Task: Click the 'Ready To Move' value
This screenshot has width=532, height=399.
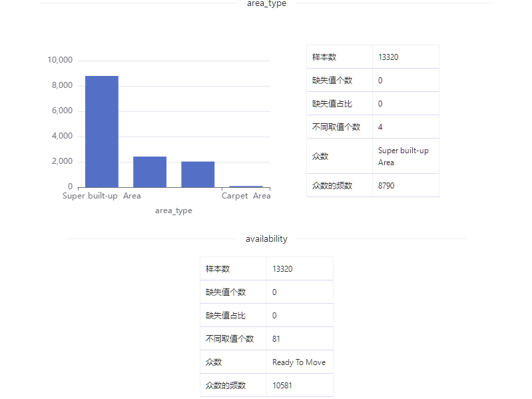Action: click(299, 362)
